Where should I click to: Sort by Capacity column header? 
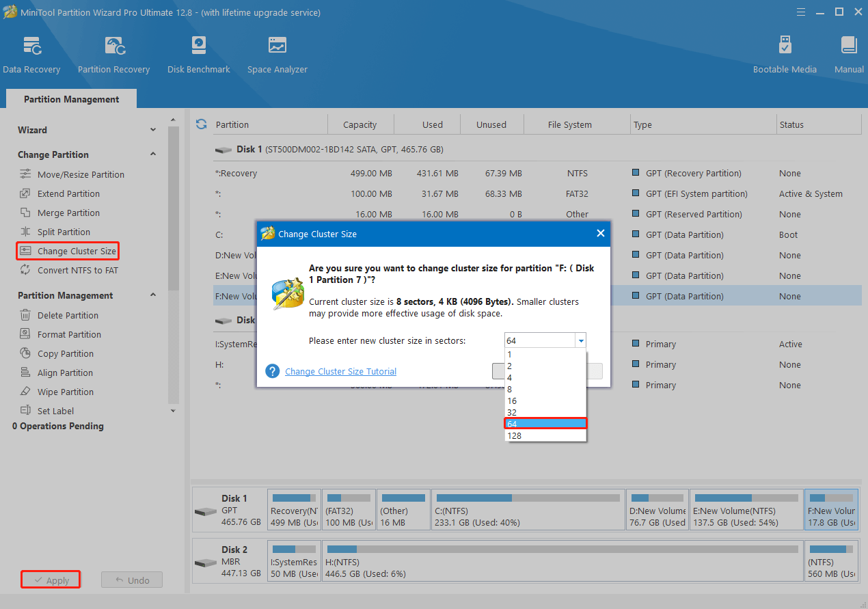[x=360, y=124]
